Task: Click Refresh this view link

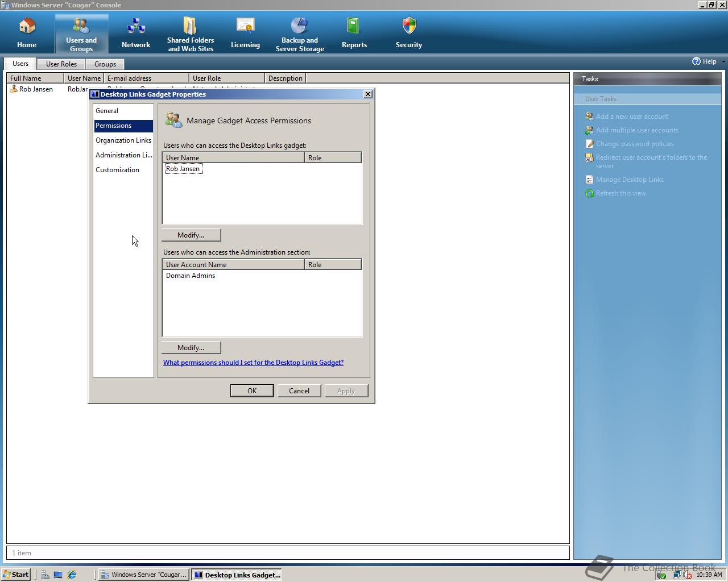Action: click(621, 193)
